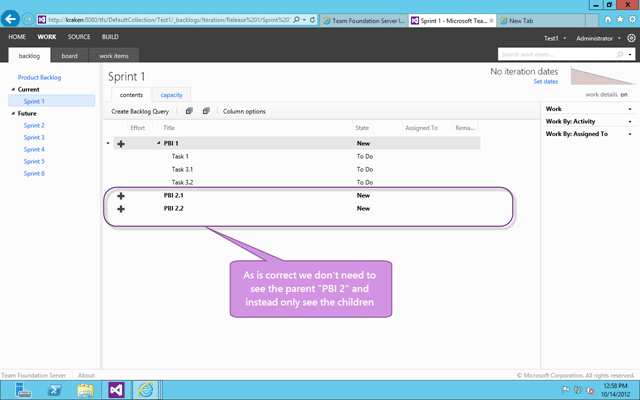Click the burndown chart thumbnail
Screen dimensions: 640x400
pos(601,76)
